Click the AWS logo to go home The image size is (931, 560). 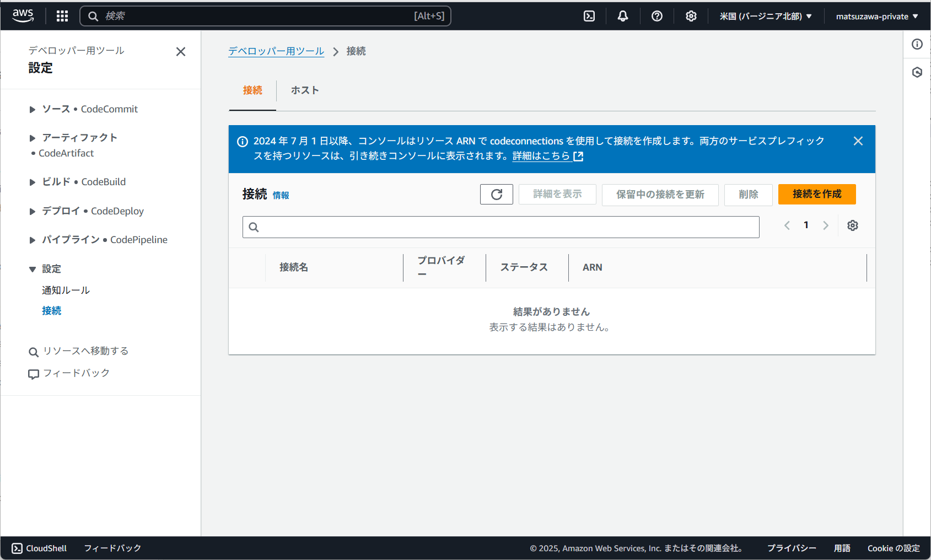23,15
